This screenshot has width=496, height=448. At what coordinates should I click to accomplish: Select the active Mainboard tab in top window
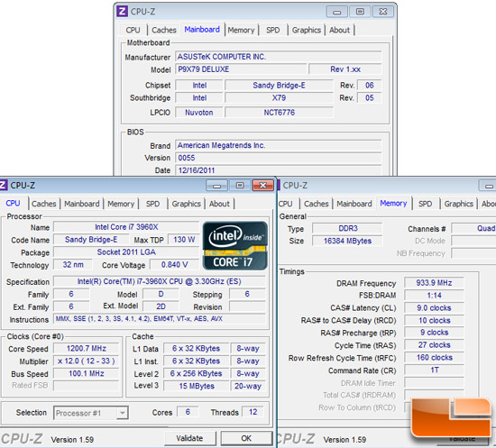point(202,30)
